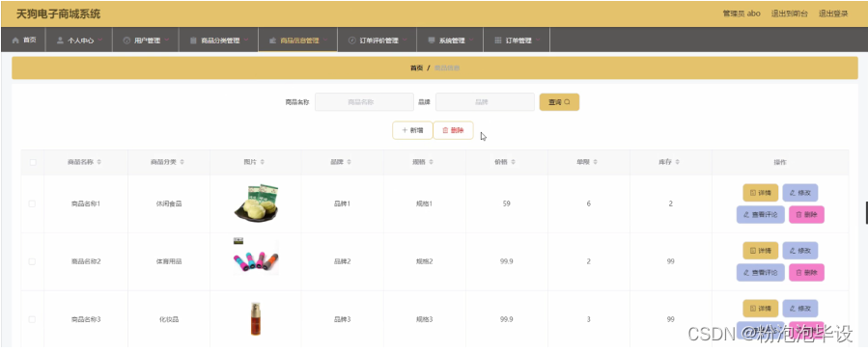Open the 订单管理 menu

(517, 41)
